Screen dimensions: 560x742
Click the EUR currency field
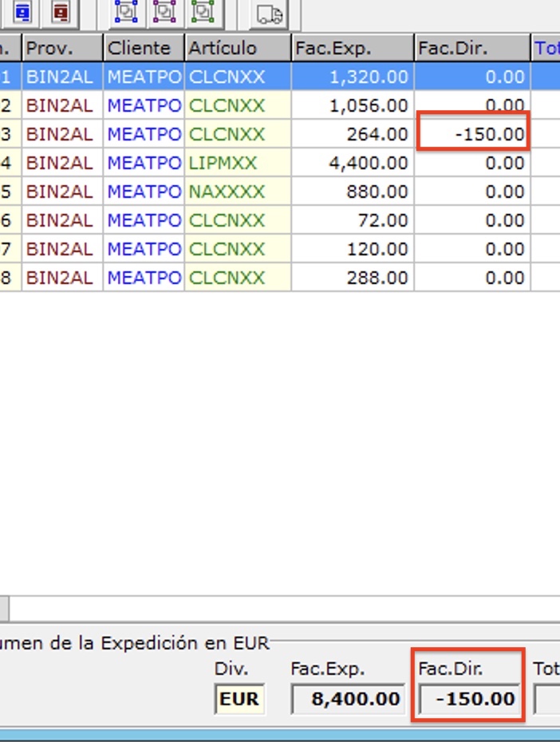click(239, 700)
